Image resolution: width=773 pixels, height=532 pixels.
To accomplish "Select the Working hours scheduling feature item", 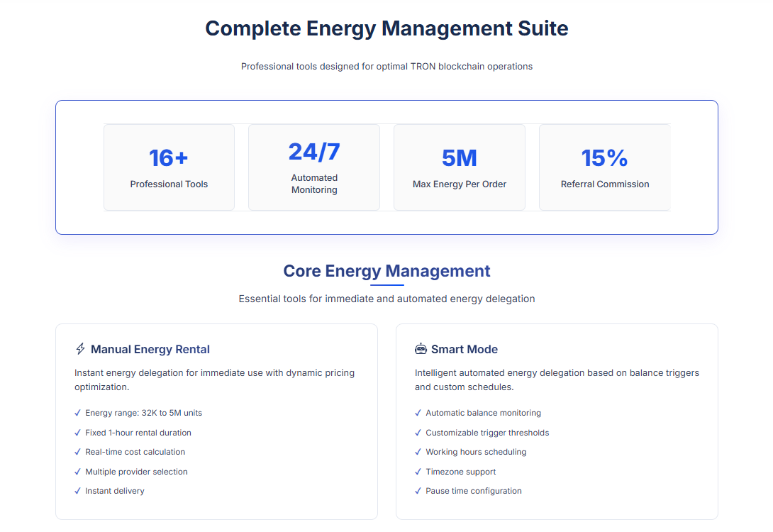I will click(476, 452).
